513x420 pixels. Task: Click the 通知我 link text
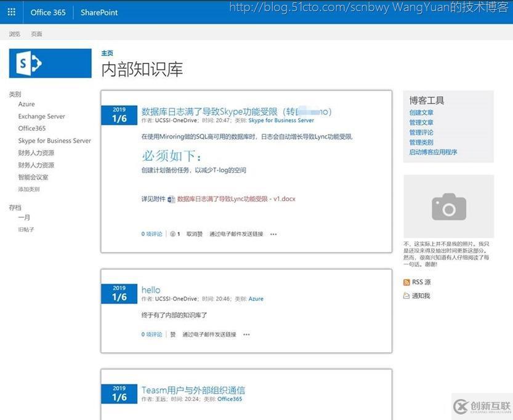(421, 296)
